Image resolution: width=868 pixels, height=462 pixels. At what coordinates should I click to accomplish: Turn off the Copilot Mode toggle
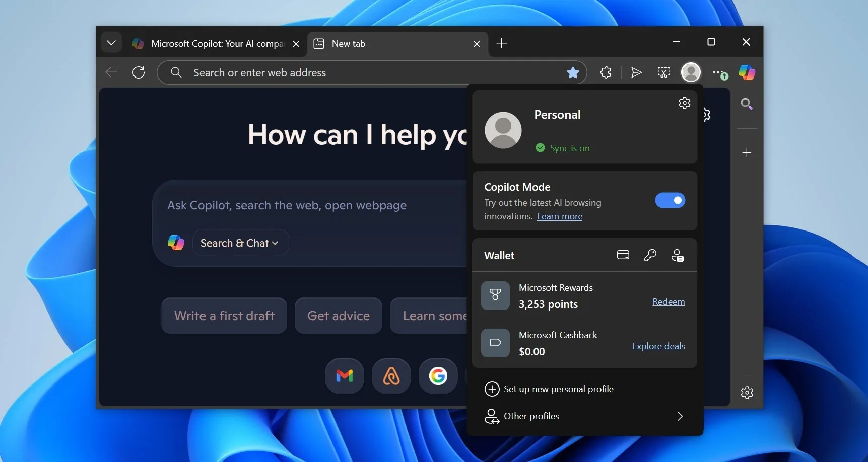670,200
